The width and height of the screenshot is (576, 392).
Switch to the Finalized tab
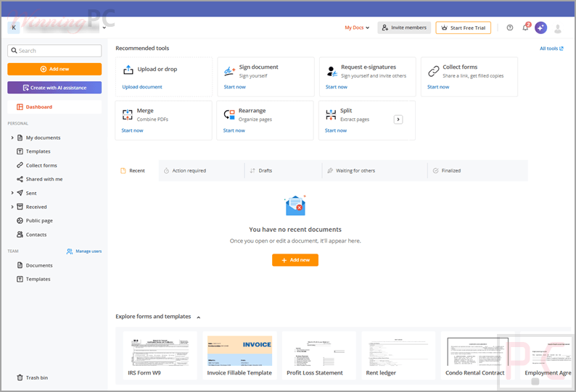[477, 171]
